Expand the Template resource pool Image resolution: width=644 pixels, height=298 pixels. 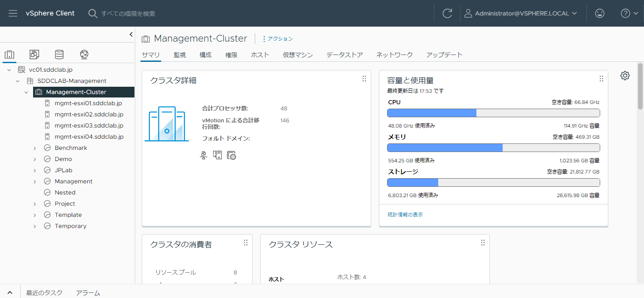(x=35, y=215)
